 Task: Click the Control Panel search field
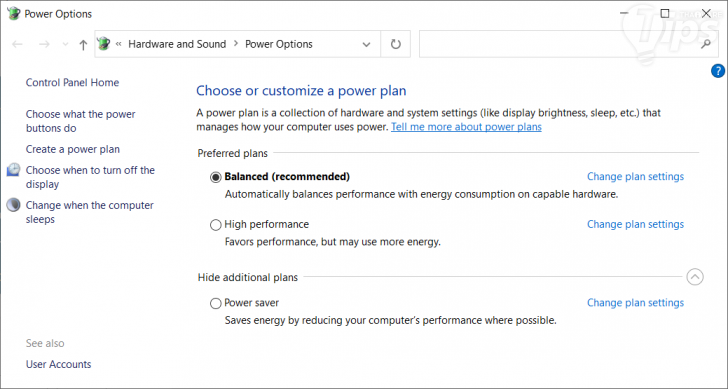pos(569,44)
